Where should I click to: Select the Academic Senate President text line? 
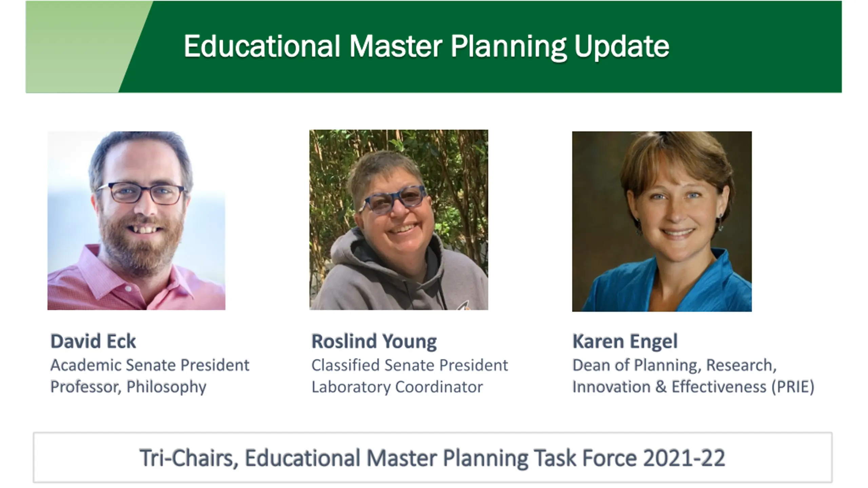click(150, 365)
